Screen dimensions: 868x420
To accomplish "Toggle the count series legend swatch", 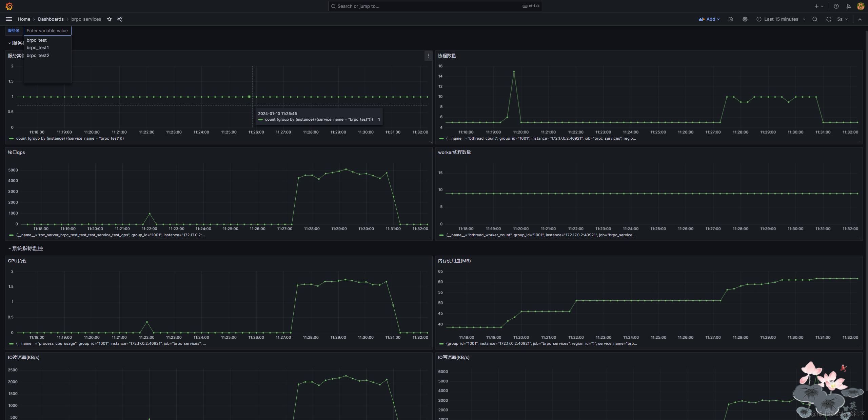I will (x=12, y=139).
